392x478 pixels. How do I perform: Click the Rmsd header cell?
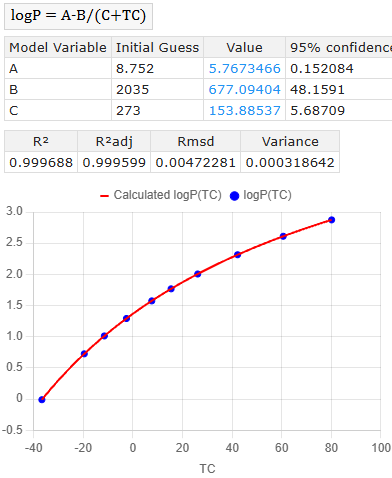point(195,142)
